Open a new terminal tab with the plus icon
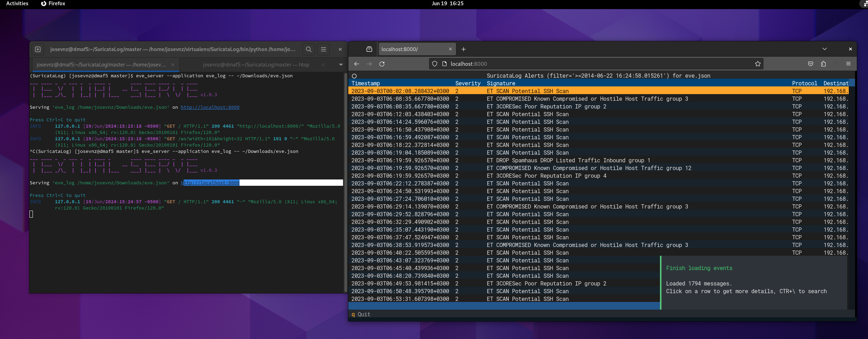Screen dimensions: 868x339 (38, 49)
